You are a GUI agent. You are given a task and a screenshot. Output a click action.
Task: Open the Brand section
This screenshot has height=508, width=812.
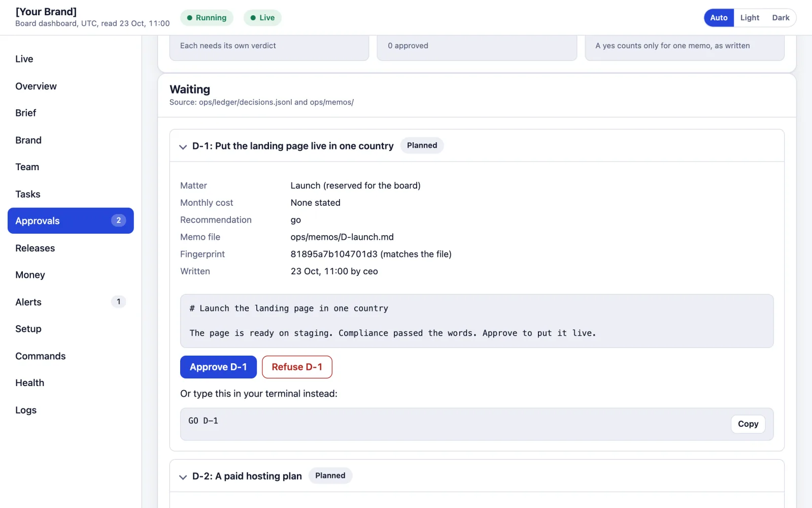71,140
